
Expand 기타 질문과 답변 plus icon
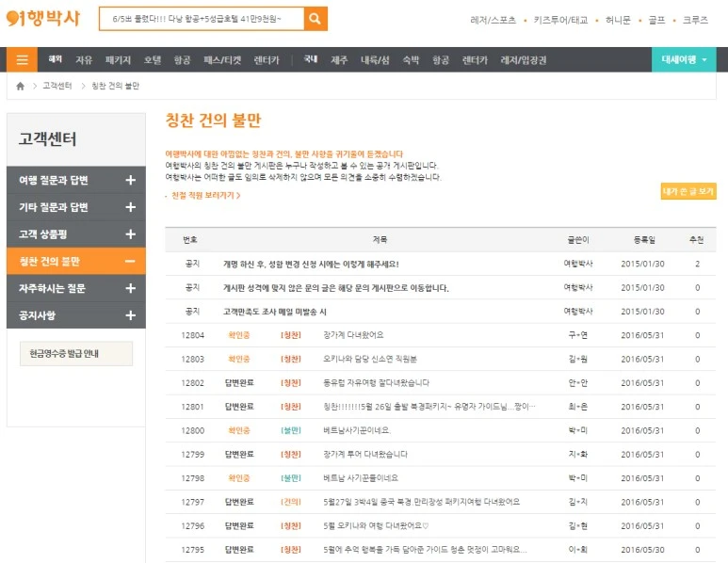point(131,207)
